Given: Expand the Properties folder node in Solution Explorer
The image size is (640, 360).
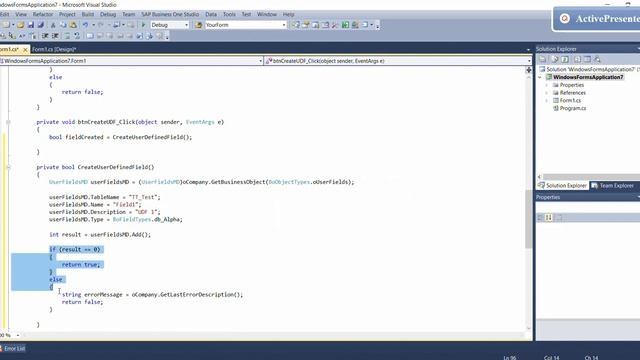Looking at the screenshot, I should [547, 85].
